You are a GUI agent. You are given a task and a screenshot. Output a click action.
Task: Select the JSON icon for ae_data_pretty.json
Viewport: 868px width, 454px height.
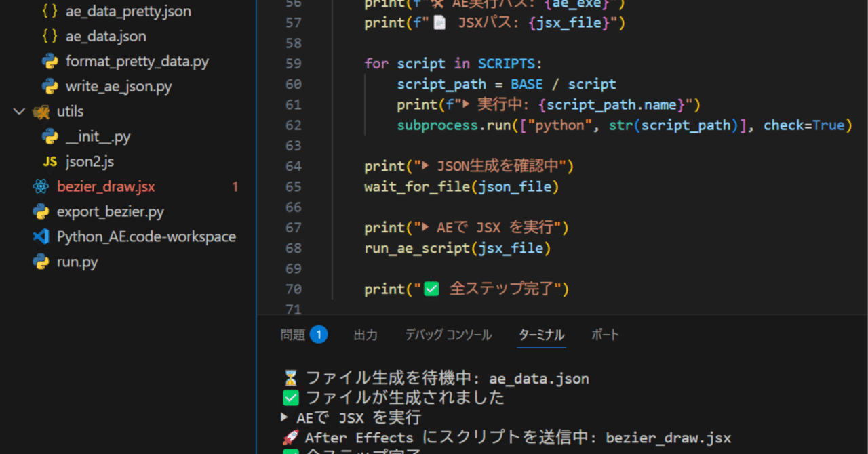pyautogui.click(x=50, y=11)
